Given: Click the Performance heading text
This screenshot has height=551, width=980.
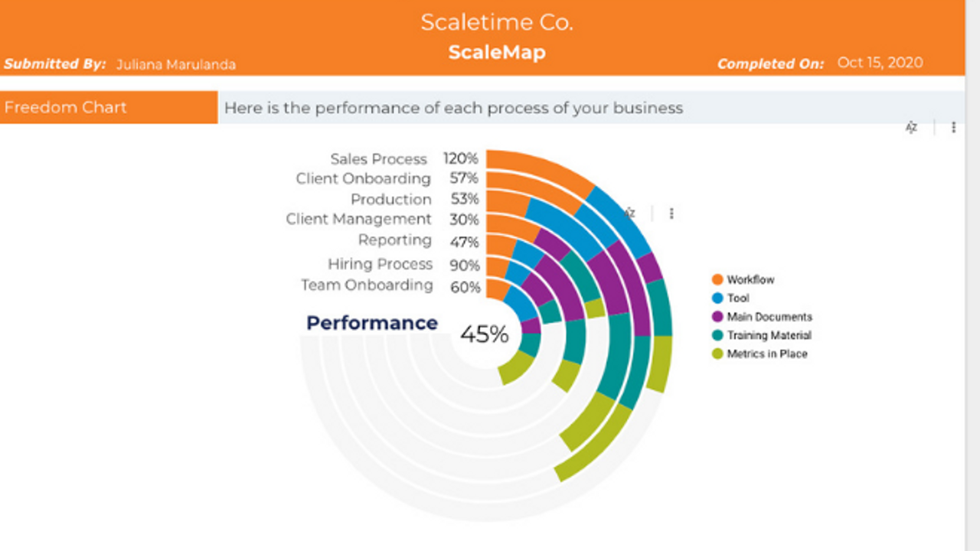Looking at the screenshot, I should coord(372,323).
